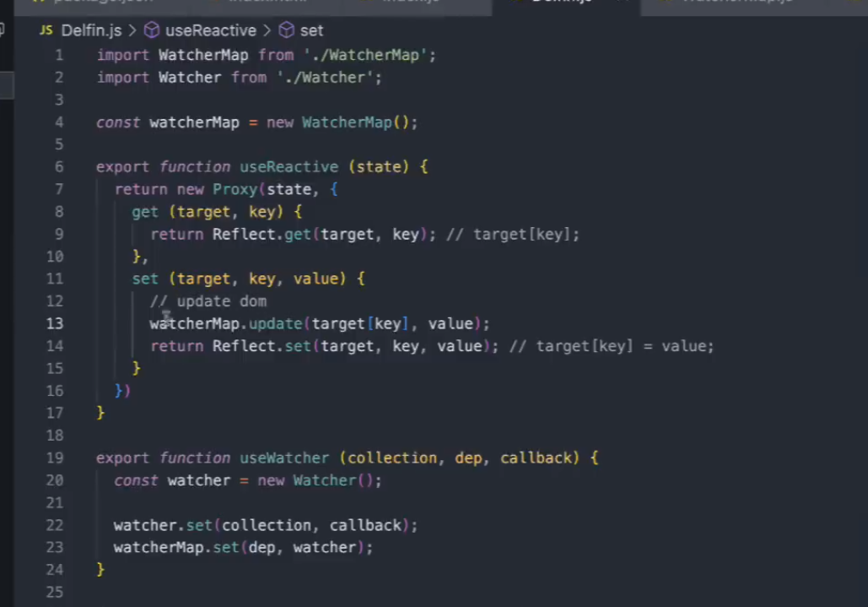Click the 'useWatcher' function name on line 19
Viewport: 868px width, 607px height.
tap(284, 458)
